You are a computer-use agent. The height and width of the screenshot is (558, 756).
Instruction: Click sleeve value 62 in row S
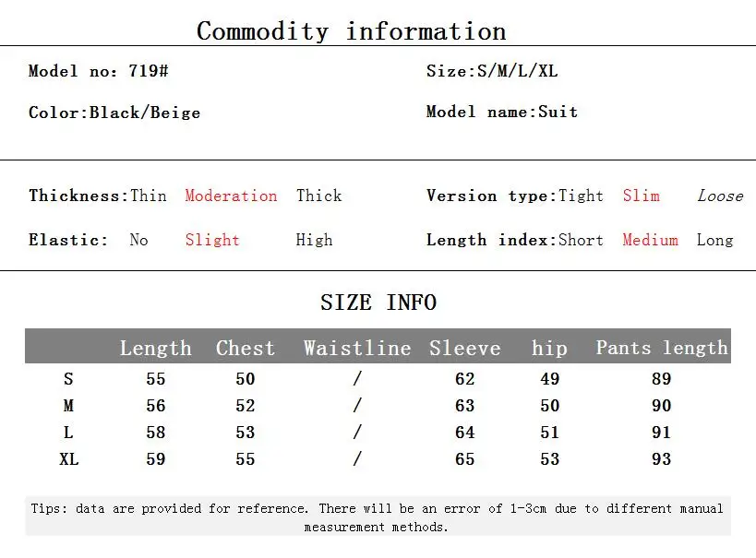(465, 379)
